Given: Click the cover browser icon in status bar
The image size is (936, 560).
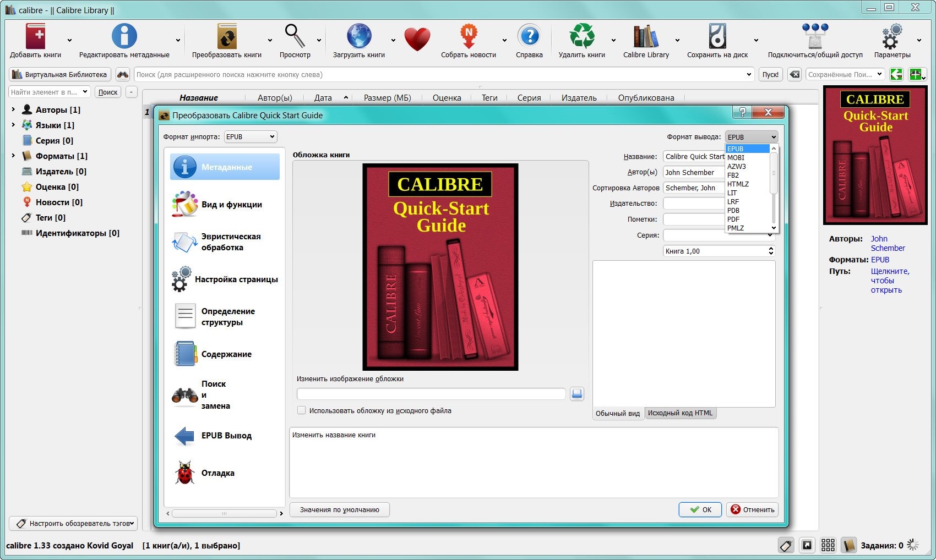Looking at the screenshot, I should [807, 545].
